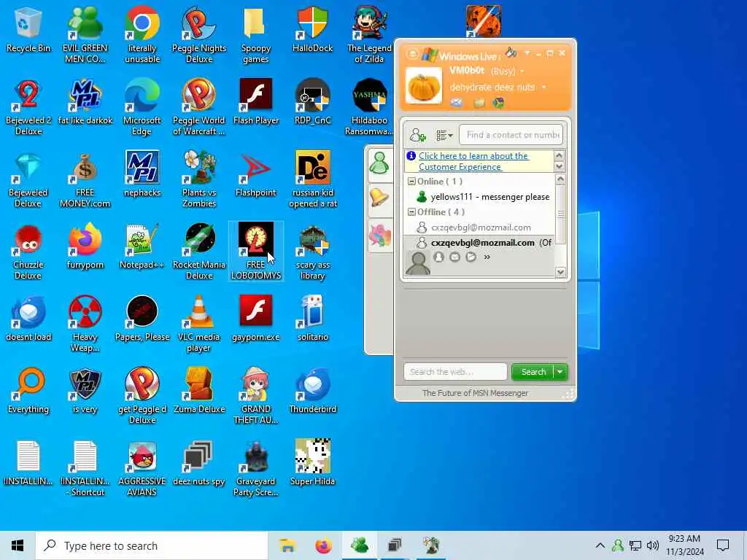
Task: Open personal message dropdown next to dehydrate deez nuts
Action: coord(544,87)
